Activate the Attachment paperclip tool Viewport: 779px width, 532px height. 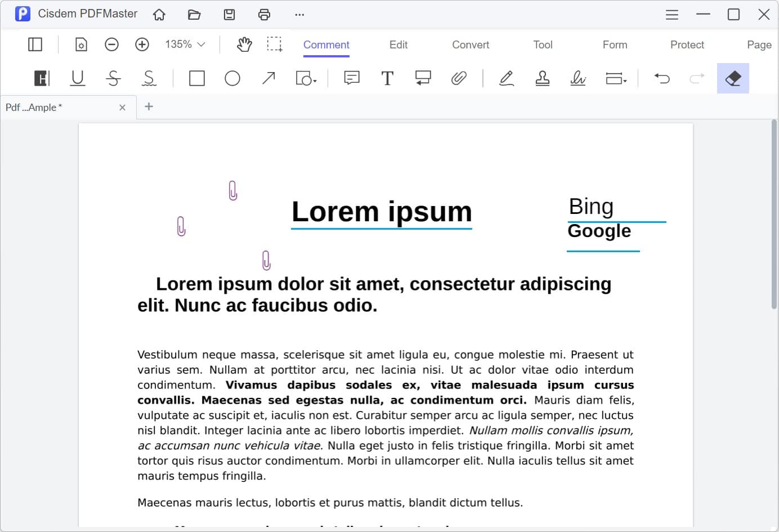459,78
